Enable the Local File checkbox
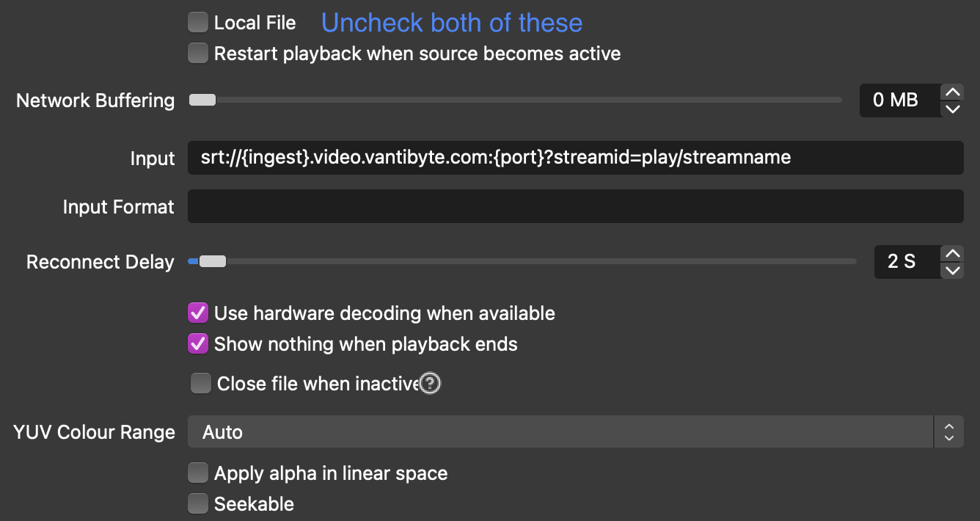The width and height of the screenshot is (980, 521). [197, 22]
